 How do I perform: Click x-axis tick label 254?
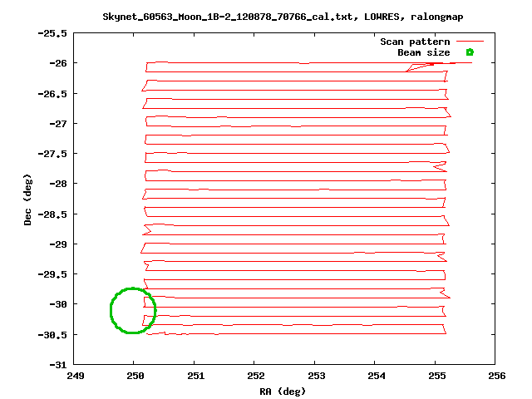[x=377, y=376]
